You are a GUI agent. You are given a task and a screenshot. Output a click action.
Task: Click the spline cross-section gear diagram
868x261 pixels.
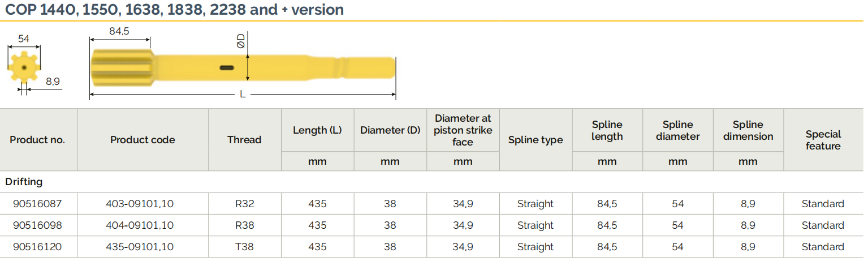coord(24,67)
